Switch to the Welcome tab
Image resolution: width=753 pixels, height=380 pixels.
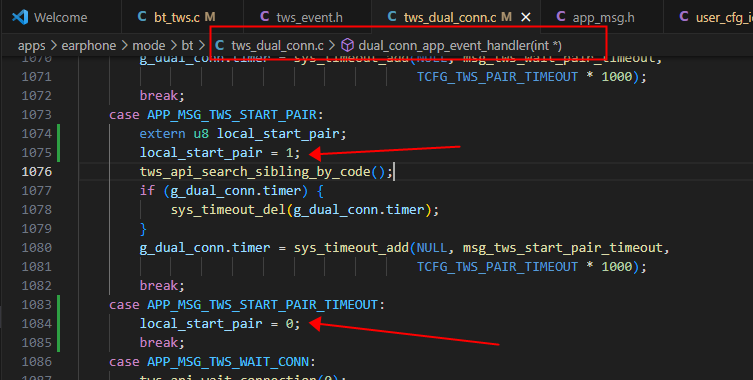pos(61,17)
